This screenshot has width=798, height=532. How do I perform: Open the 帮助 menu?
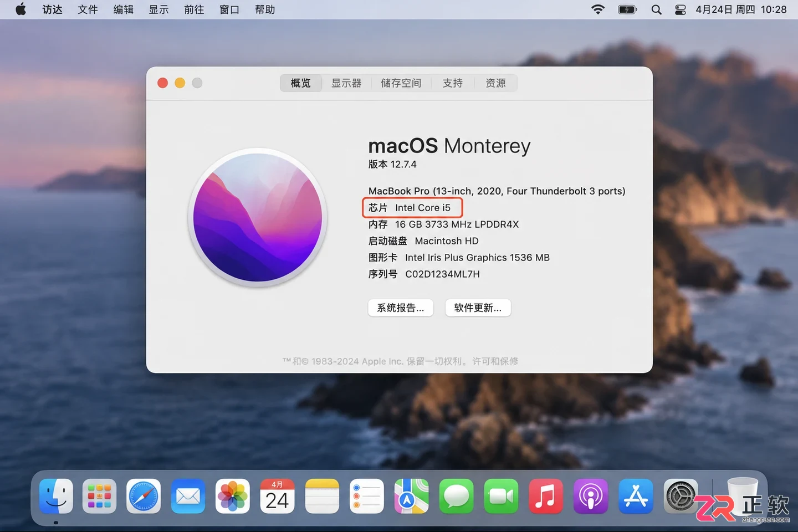265,9
